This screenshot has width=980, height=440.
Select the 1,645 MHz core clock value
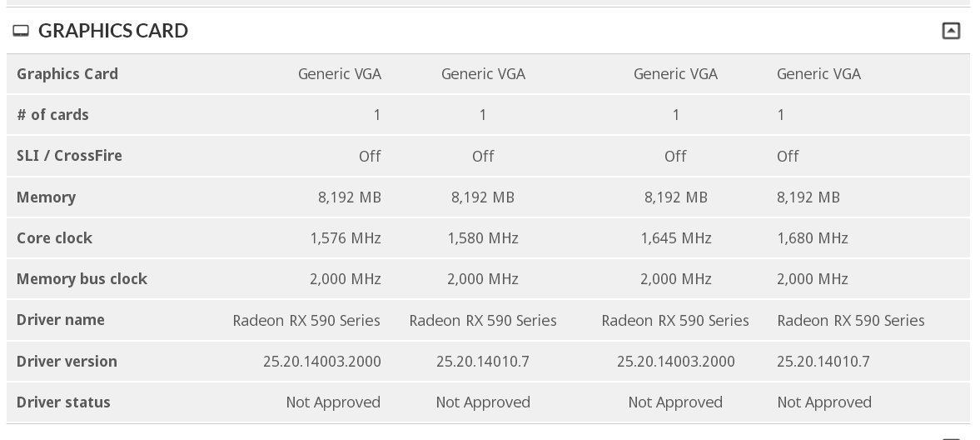[x=675, y=238]
